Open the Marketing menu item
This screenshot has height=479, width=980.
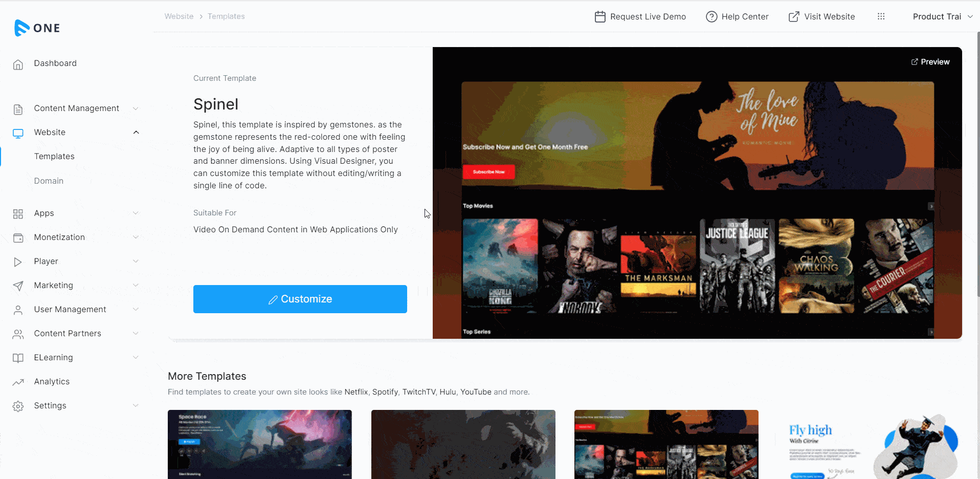tap(53, 285)
